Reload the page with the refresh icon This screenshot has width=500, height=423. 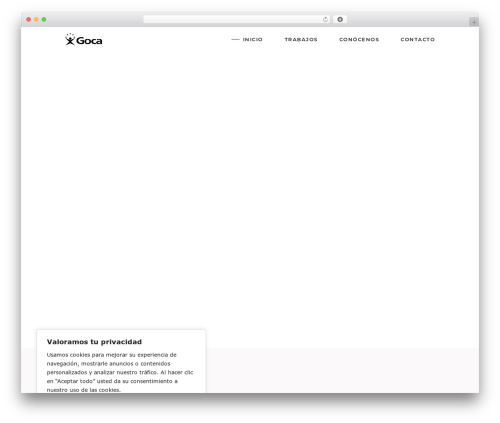click(325, 19)
